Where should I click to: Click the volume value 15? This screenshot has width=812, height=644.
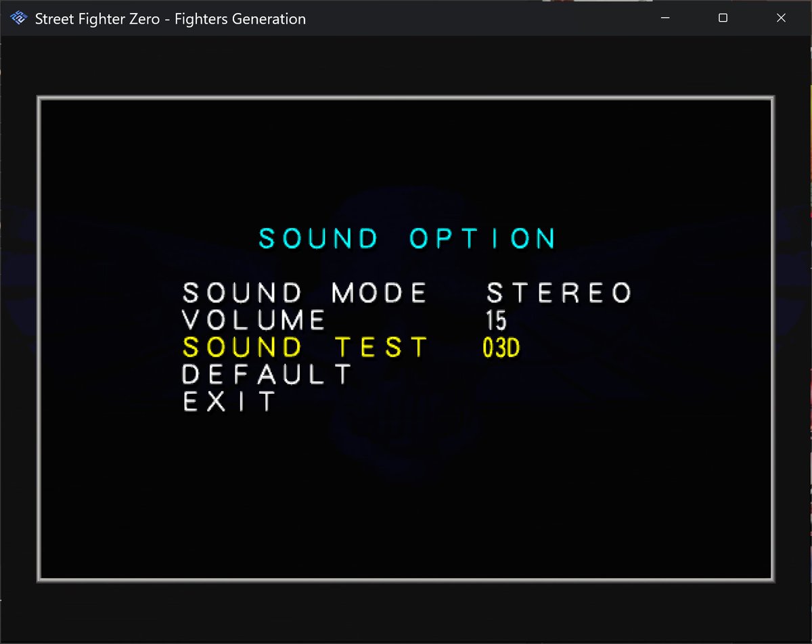tap(496, 320)
